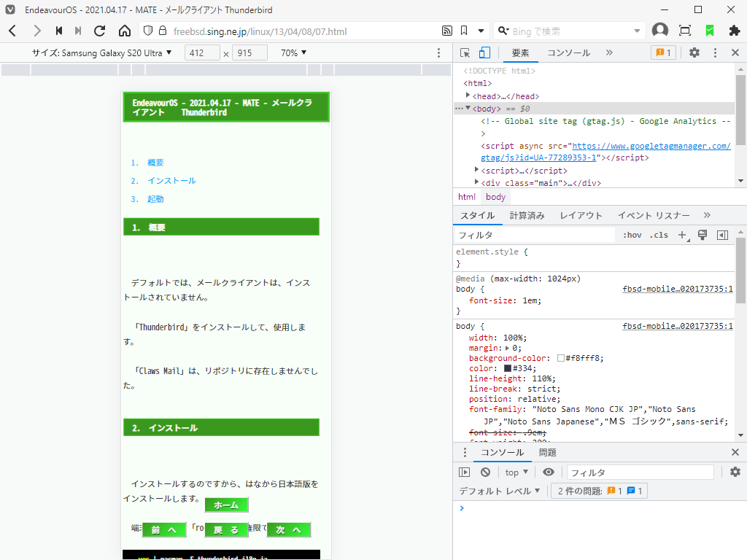
Task: Switch to the 問題 drawer tab
Action: (x=547, y=452)
